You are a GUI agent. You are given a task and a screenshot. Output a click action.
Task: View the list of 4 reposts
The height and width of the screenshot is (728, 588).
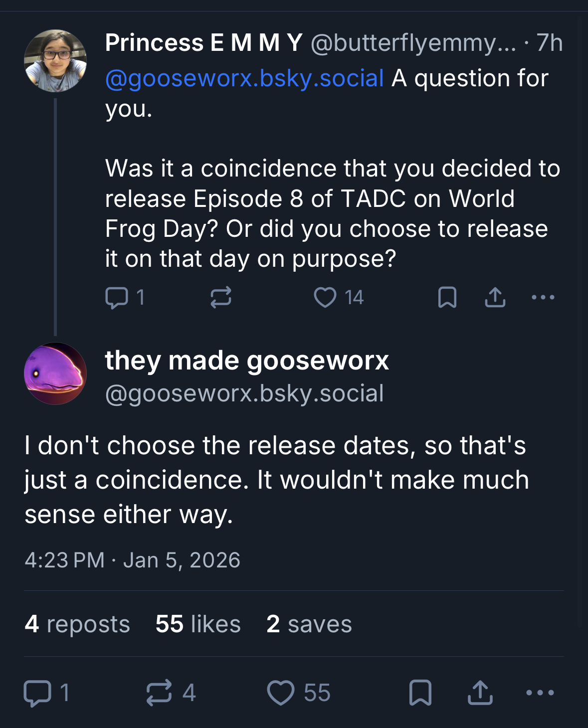77,624
